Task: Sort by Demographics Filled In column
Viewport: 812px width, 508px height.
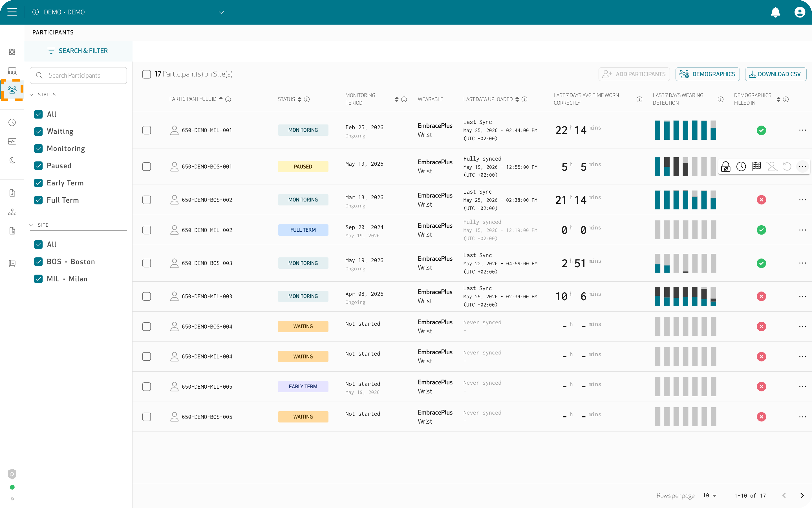Action: (x=778, y=99)
